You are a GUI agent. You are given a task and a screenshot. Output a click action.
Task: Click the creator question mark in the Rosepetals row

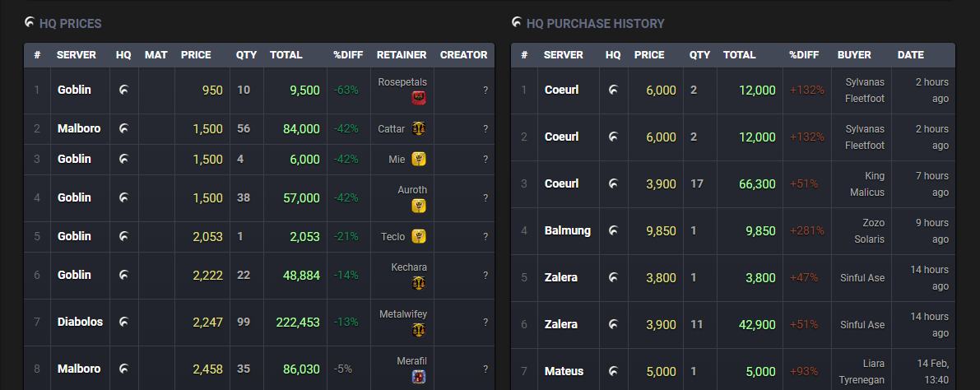pyautogui.click(x=485, y=91)
